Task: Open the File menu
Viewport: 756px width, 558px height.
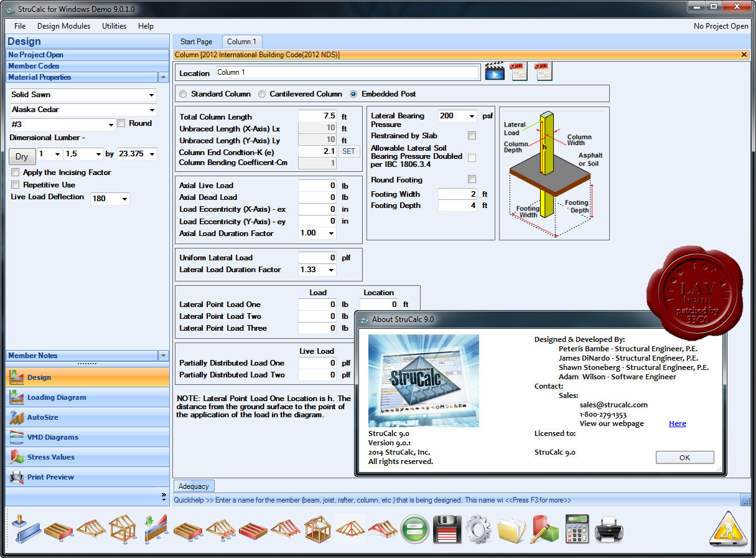Action: pyautogui.click(x=20, y=26)
